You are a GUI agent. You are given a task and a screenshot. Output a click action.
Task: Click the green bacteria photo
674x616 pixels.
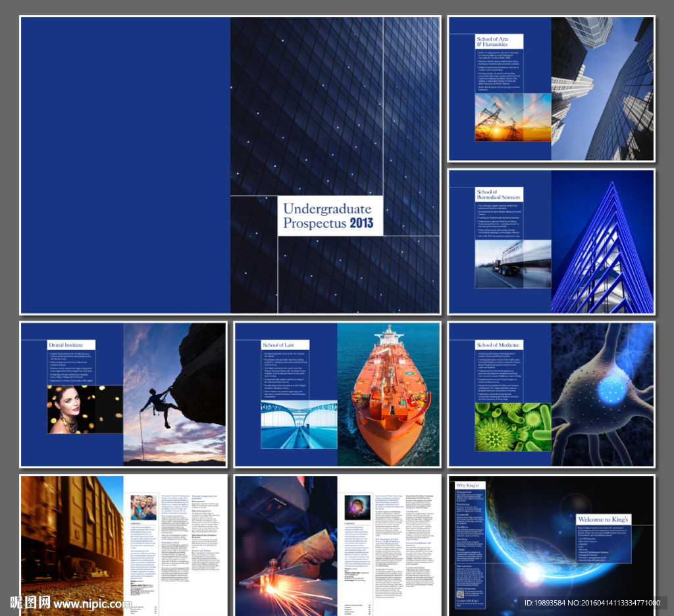513,427
